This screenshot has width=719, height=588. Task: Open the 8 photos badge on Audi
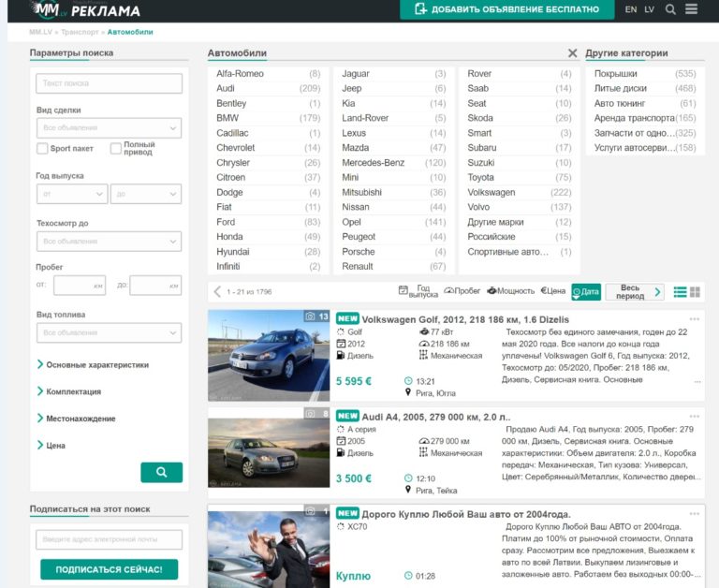(316, 413)
